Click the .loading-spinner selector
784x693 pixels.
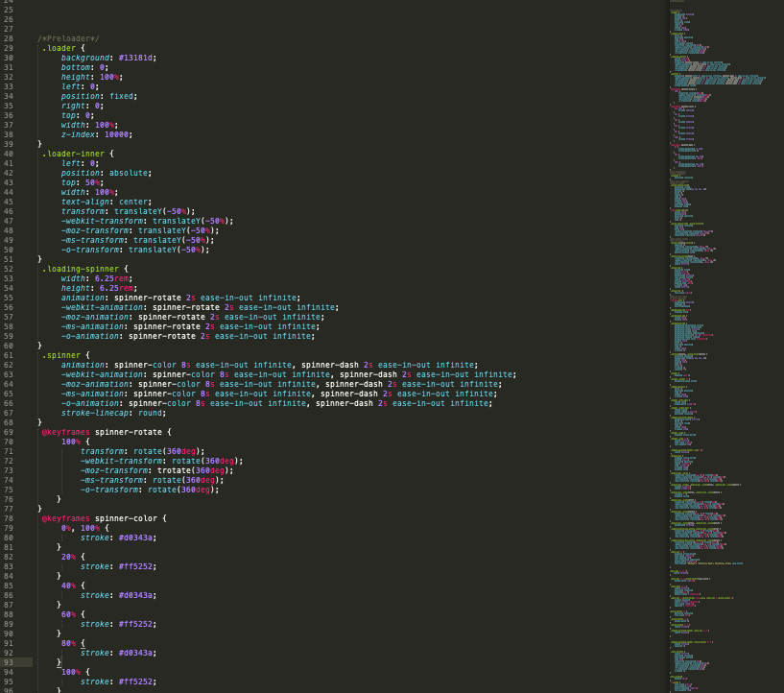(81, 269)
